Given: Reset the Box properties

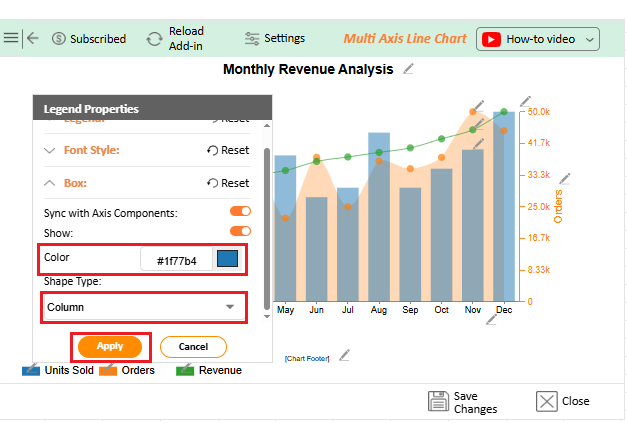Looking at the screenshot, I should click(228, 183).
